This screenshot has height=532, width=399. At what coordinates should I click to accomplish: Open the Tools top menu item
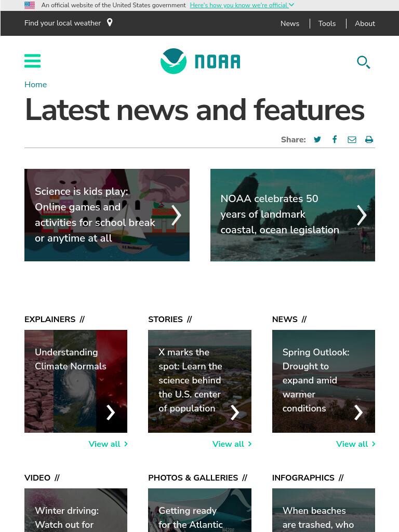[327, 23]
